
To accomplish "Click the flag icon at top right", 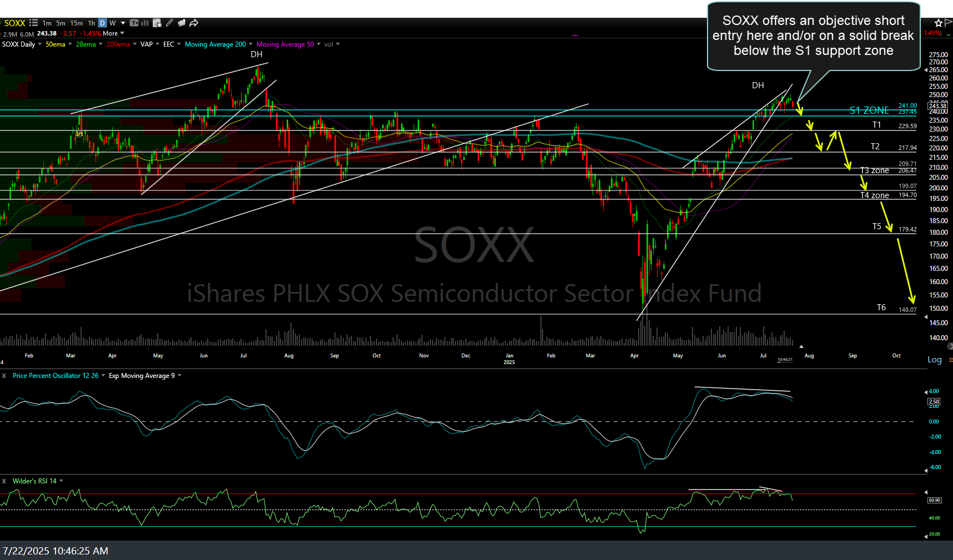I will (x=949, y=23).
